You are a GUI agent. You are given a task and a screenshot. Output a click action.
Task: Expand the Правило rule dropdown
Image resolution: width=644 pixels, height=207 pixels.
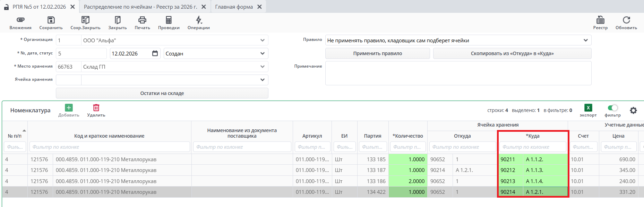[x=586, y=40]
